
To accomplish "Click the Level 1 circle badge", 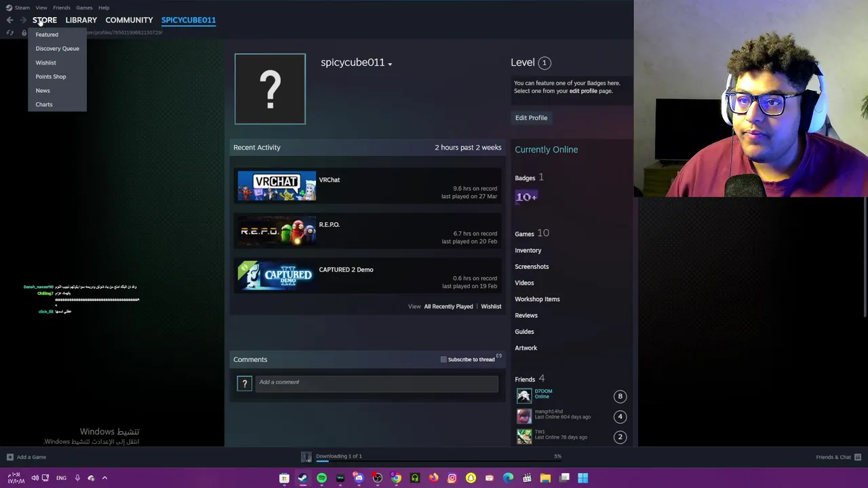I will click(x=544, y=62).
